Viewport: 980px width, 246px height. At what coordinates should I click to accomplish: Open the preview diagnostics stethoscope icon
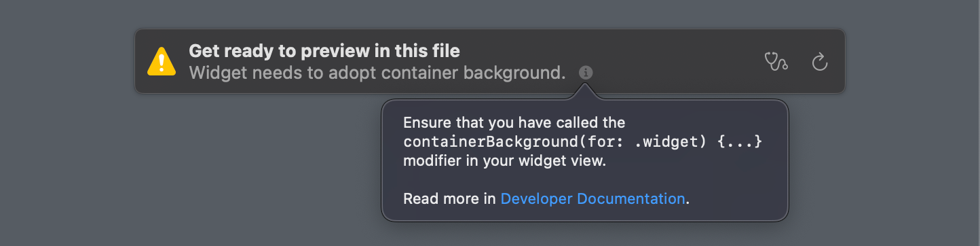coord(776,61)
